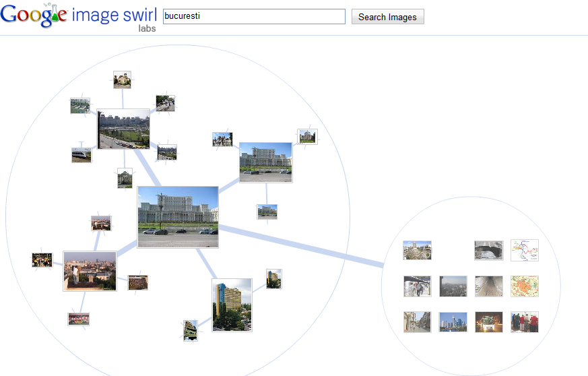Viewport: 588px width, 376px height.
Task: Select the medium Parliament Palace image with parked cars
Action: point(265,162)
